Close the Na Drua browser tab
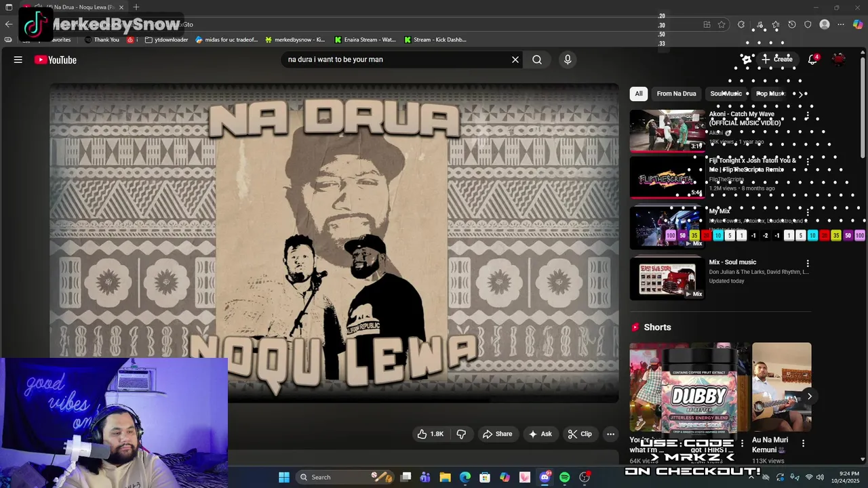 pyautogui.click(x=121, y=7)
